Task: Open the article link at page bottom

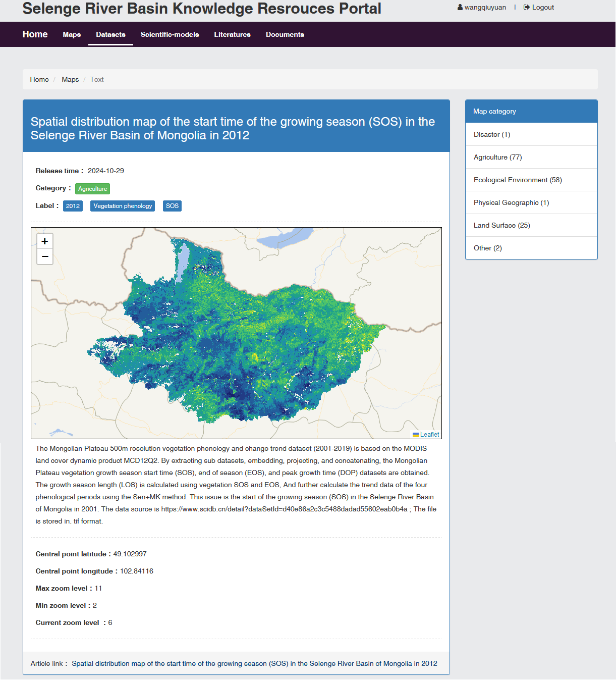Action: tap(254, 663)
